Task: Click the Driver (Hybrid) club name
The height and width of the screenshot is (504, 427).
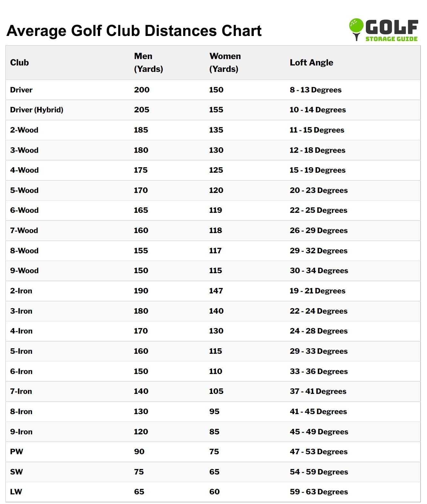Action: pos(37,110)
